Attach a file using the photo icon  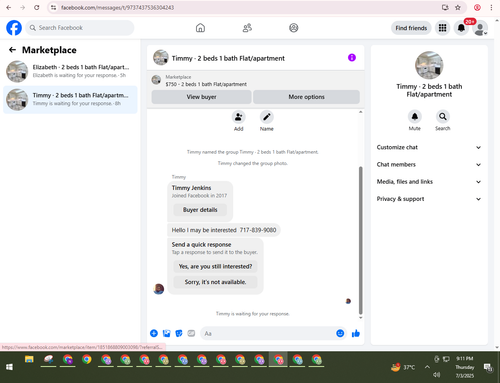coord(166,333)
